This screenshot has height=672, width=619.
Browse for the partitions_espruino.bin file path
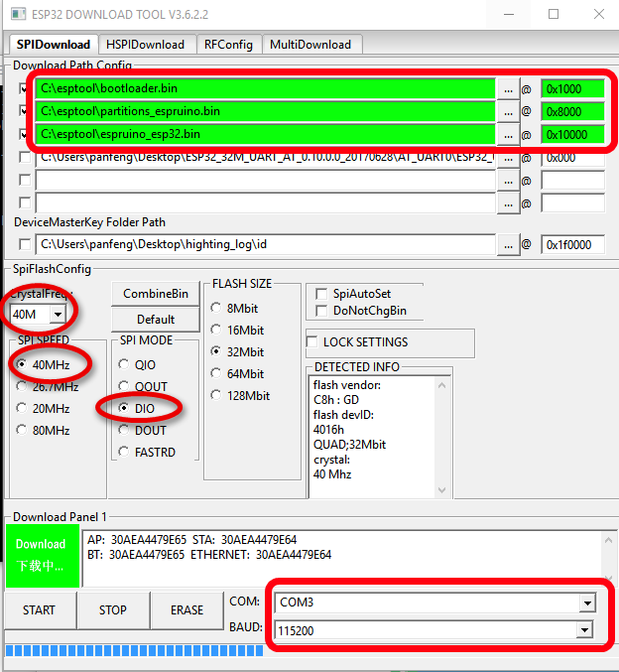click(508, 112)
